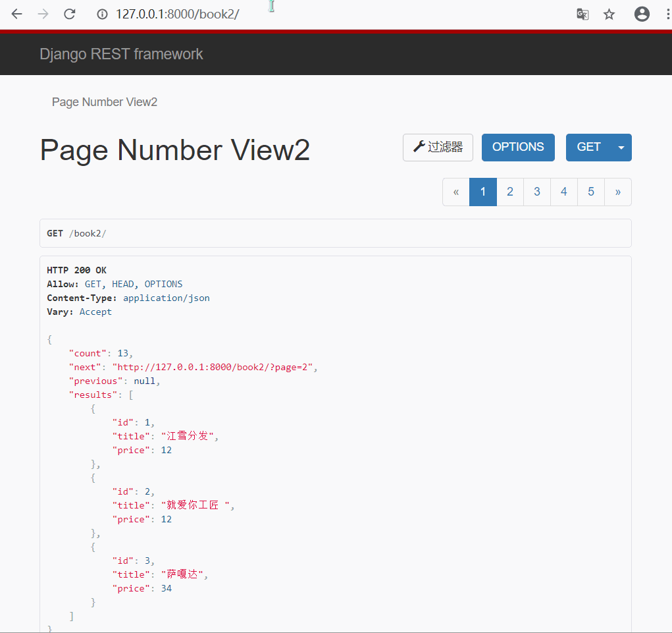Click the browser back arrow
The width and height of the screenshot is (672, 633).
pyautogui.click(x=17, y=14)
